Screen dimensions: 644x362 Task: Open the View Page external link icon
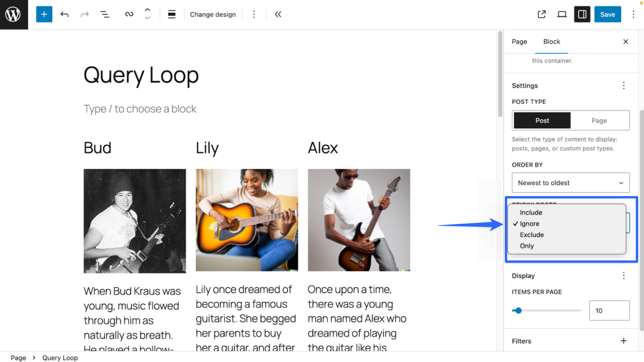coord(542,14)
